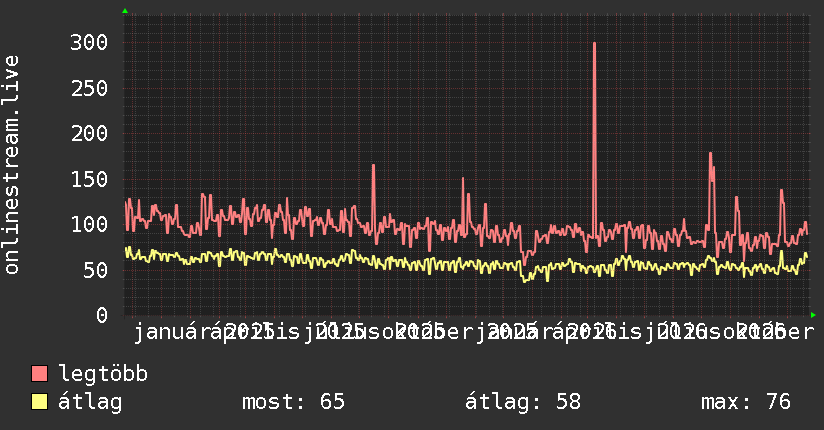The image size is (824, 430).
Task: Click the 250 y-axis label
Action: pos(89,88)
